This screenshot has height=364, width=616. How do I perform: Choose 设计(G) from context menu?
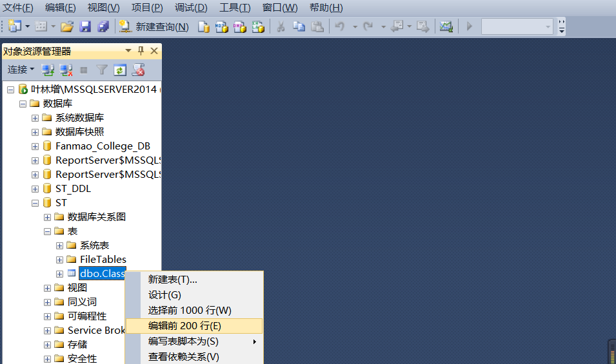pyautogui.click(x=194, y=295)
